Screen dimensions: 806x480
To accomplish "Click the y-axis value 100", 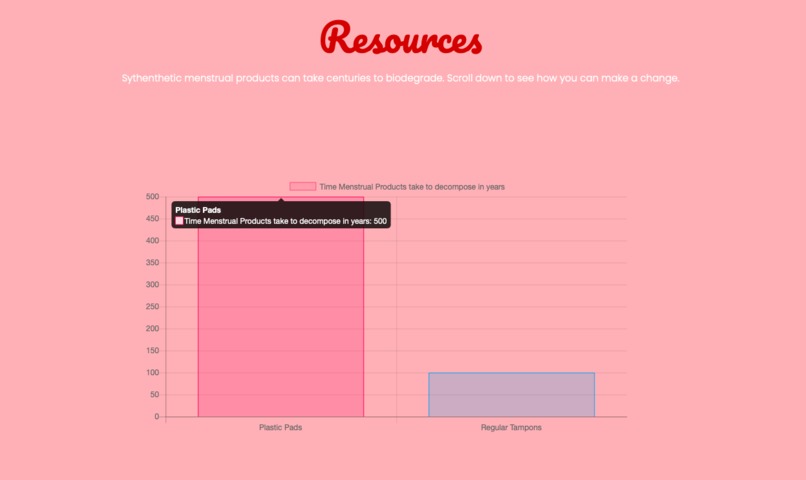I will pyautogui.click(x=153, y=373).
